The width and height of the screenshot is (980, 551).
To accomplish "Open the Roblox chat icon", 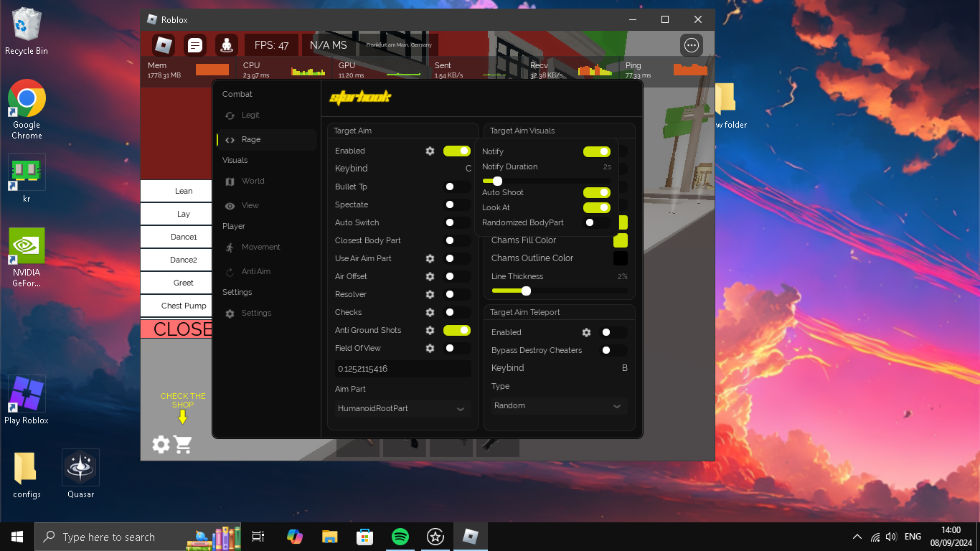I will 195,45.
